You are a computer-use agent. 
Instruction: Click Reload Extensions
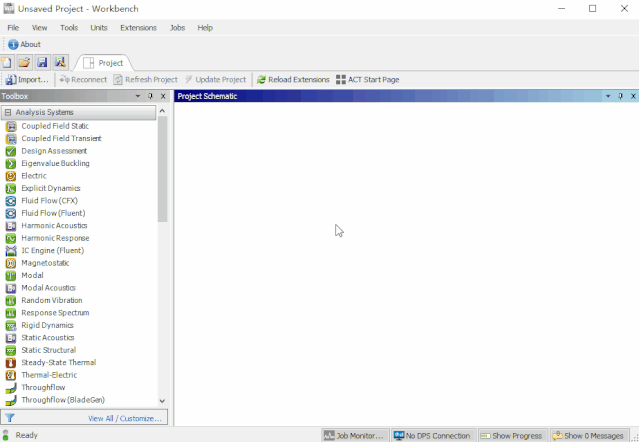point(293,80)
